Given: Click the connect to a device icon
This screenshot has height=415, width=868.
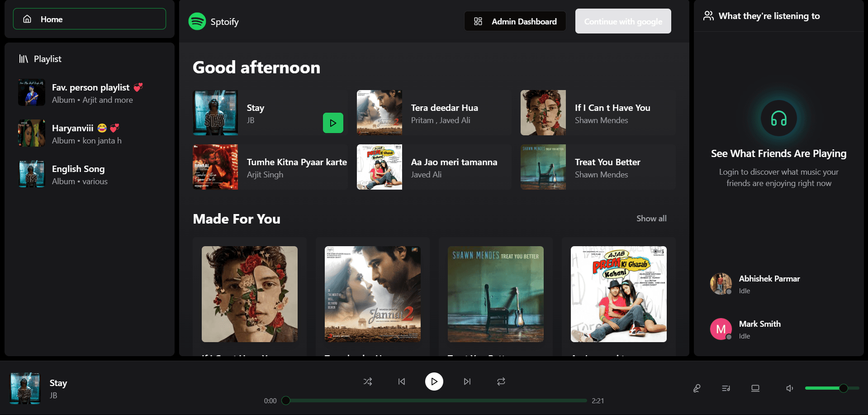Looking at the screenshot, I should point(755,388).
